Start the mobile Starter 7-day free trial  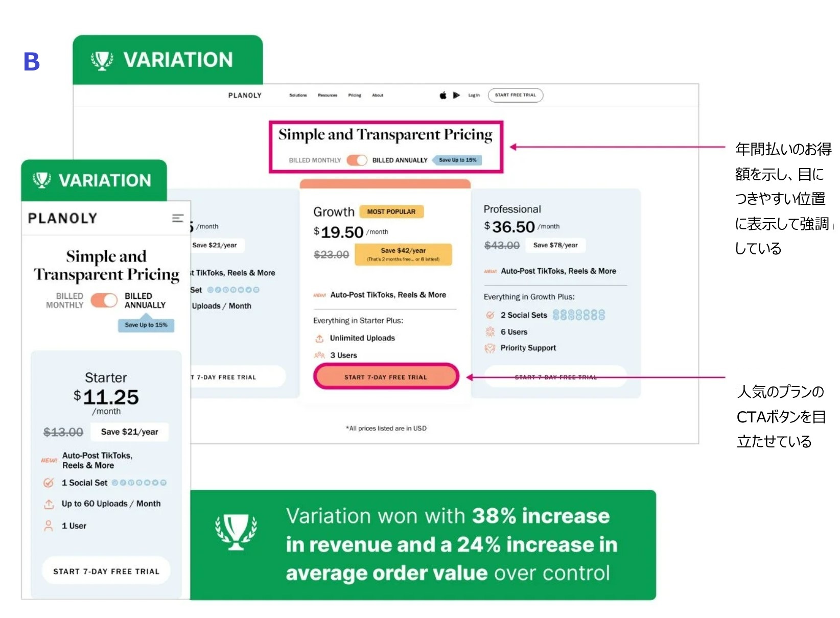[106, 571]
